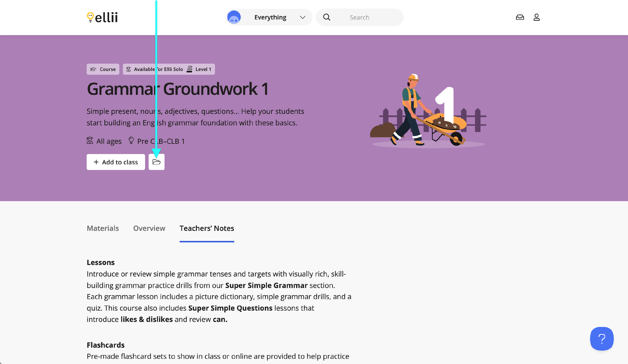Click the Grammar Groundwork wheelbarrow illustration
This screenshot has height=364, width=628.
coord(428,111)
